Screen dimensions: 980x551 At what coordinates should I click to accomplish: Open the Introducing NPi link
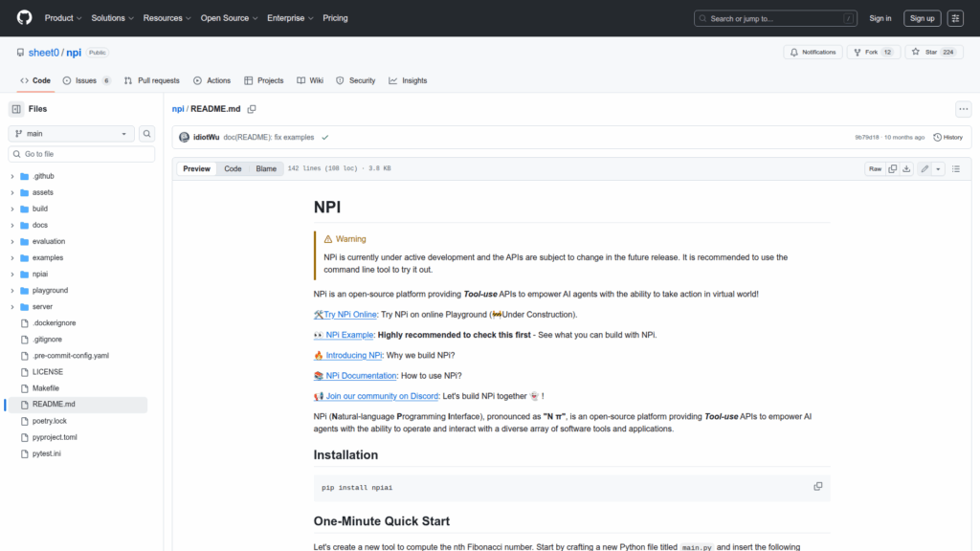(347, 355)
